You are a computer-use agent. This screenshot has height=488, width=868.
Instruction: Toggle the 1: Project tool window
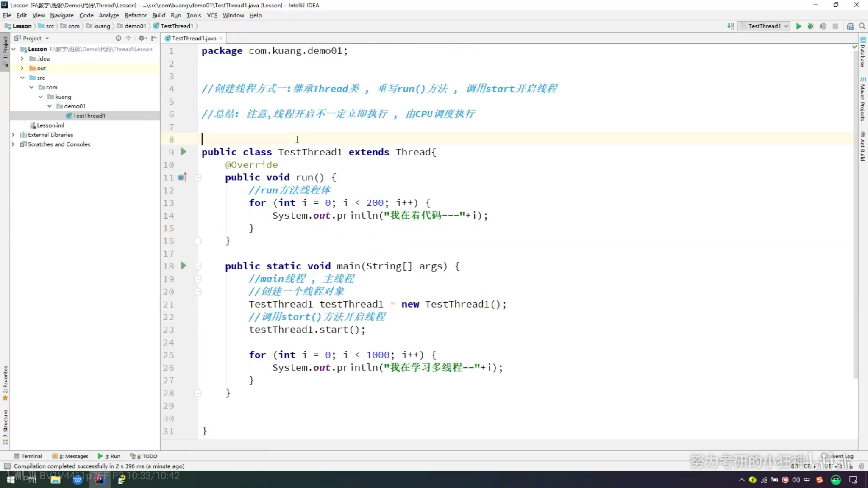pos(5,52)
